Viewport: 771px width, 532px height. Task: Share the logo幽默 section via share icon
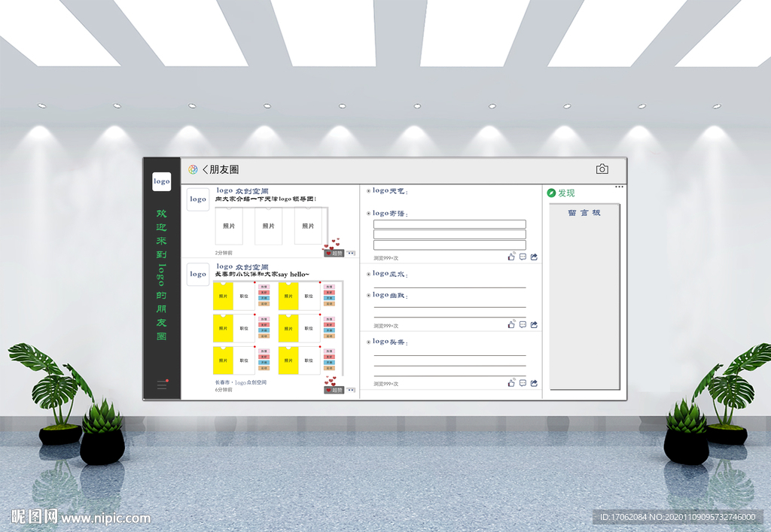pyautogui.click(x=534, y=325)
